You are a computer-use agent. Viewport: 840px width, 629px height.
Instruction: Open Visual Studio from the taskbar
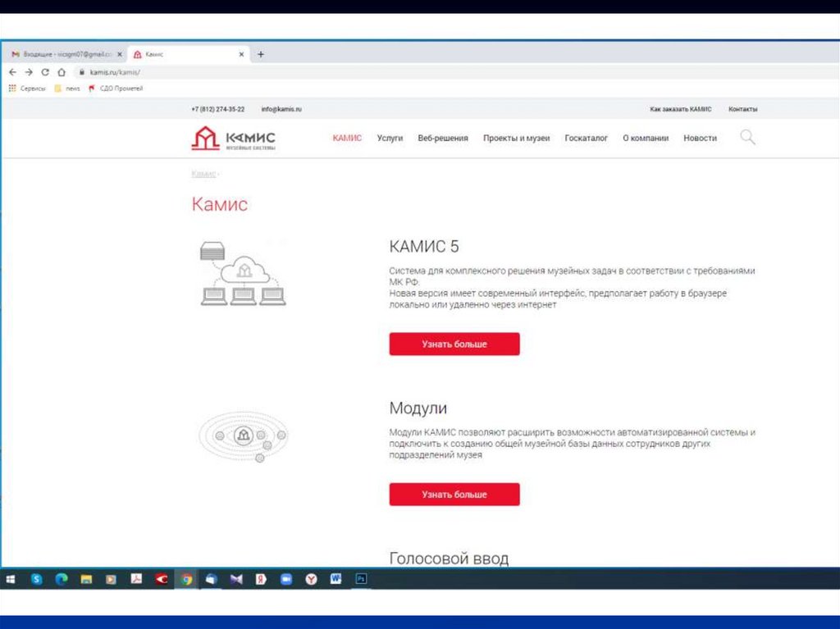[236, 579]
